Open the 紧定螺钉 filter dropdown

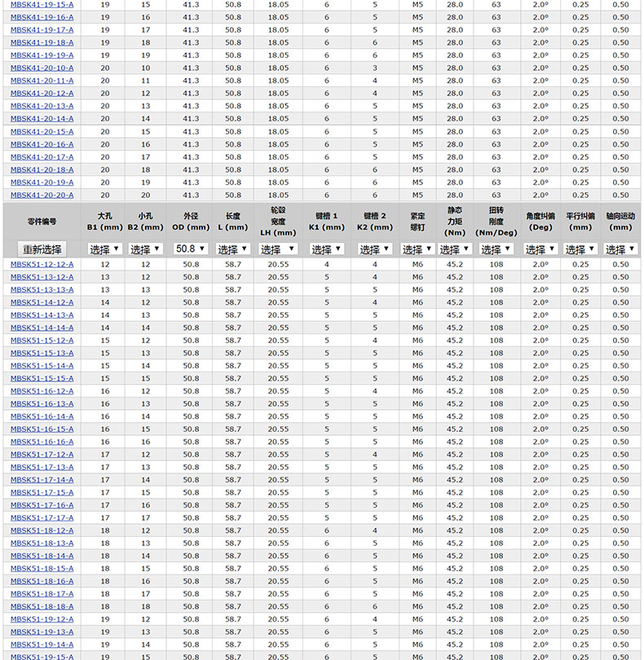coord(417,249)
